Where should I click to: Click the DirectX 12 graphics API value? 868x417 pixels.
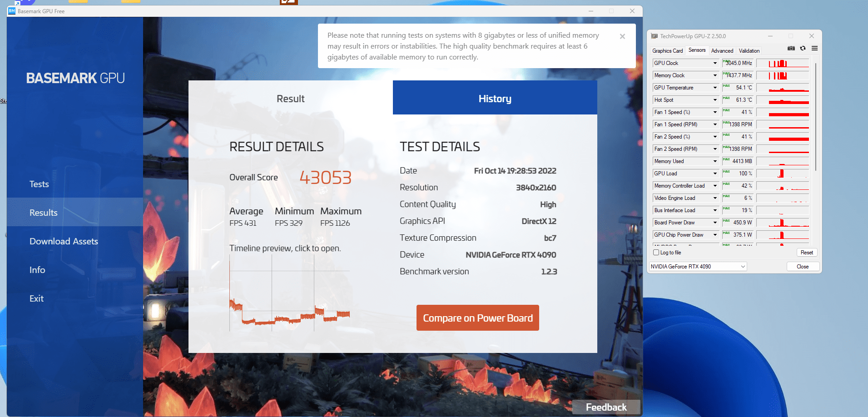[x=539, y=221]
